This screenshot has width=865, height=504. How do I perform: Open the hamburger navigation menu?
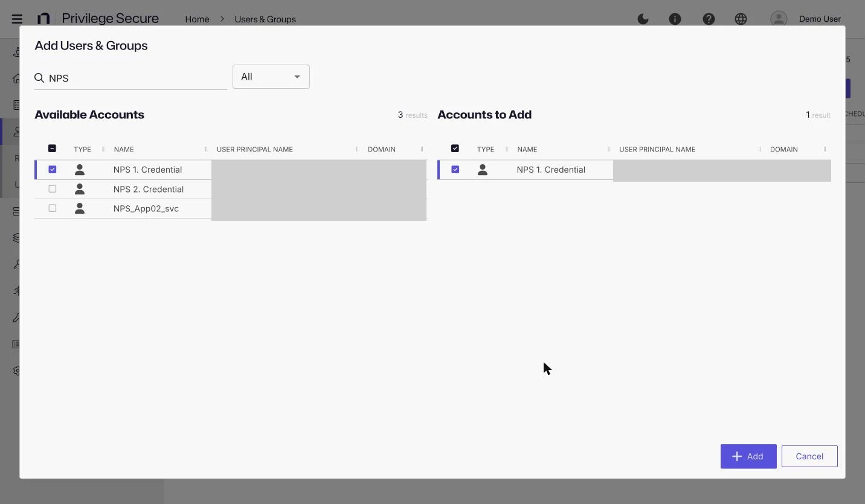[17, 19]
